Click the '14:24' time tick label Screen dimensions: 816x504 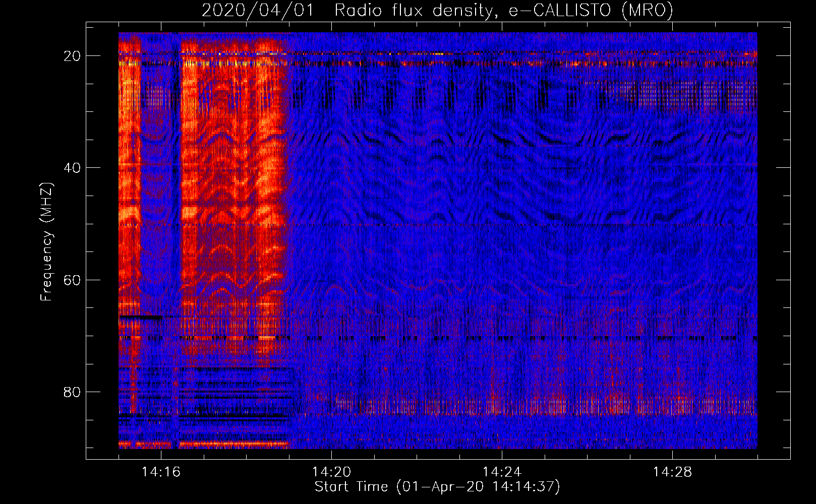click(502, 472)
